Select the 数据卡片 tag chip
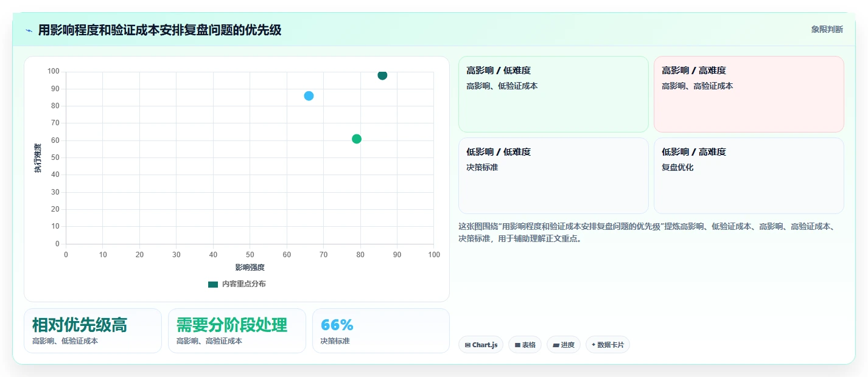Screen dimensions: 868x377 (x=607, y=345)
